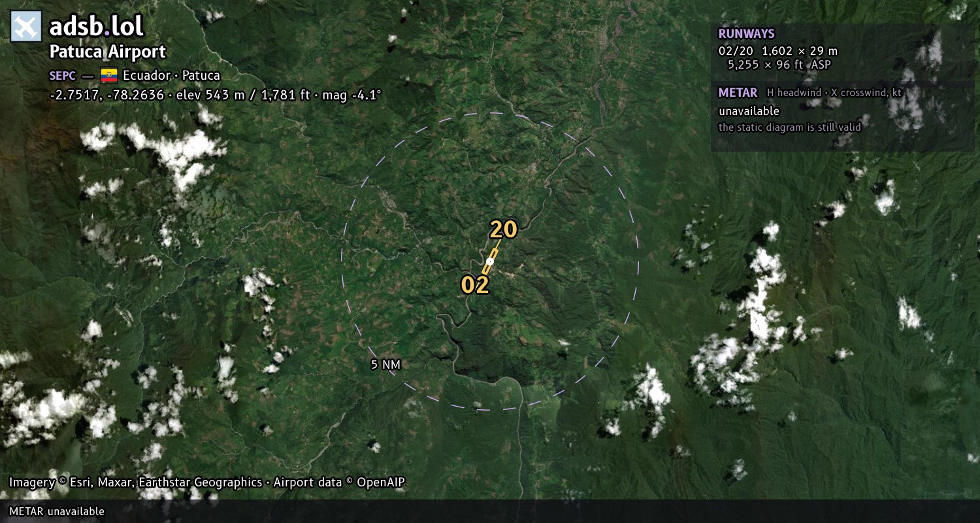Click the airport center point marker

490,261
